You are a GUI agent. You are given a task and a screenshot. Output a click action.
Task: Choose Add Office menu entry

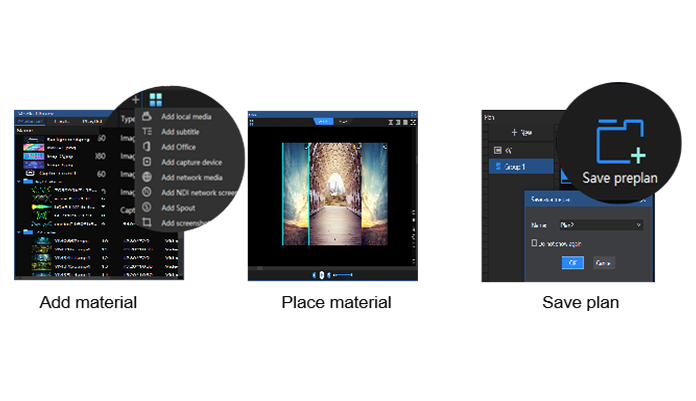point(178,147)
